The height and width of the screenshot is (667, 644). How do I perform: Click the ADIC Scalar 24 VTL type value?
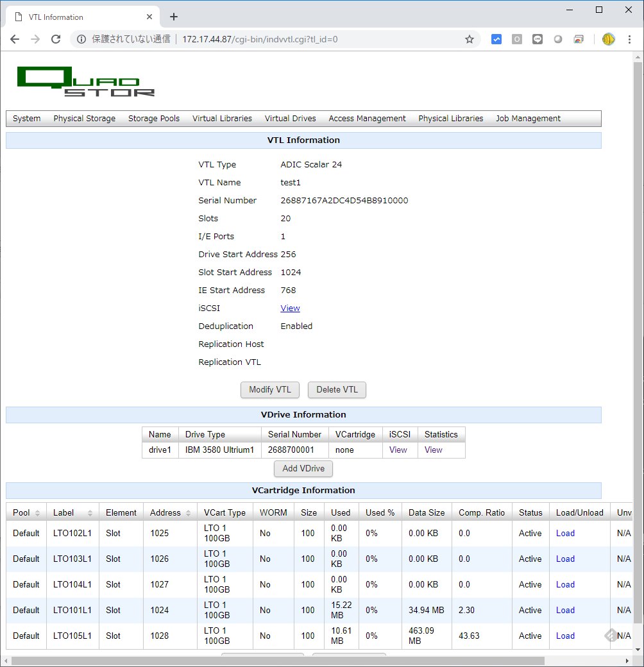pos(311,165)
